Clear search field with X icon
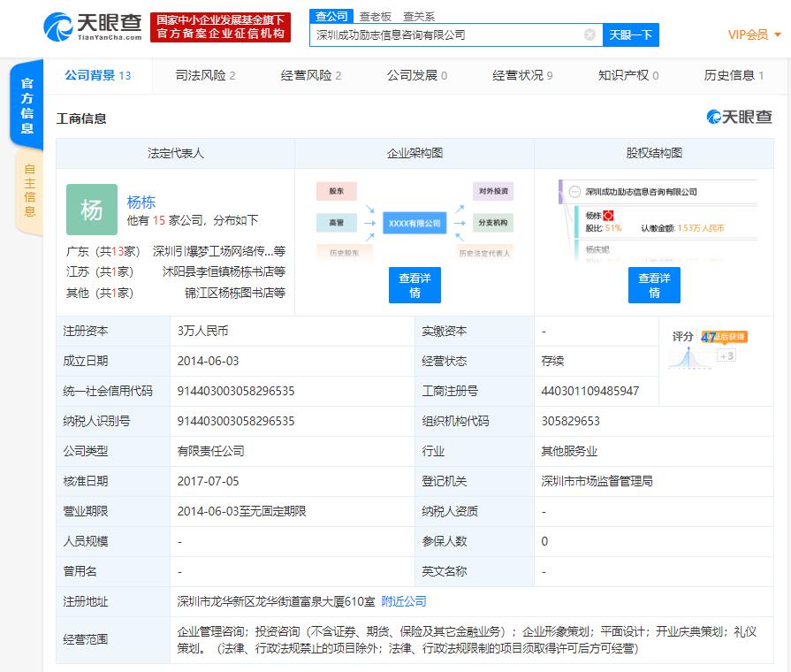The height and width of the screenshot is (672, 791). point(589,35)
